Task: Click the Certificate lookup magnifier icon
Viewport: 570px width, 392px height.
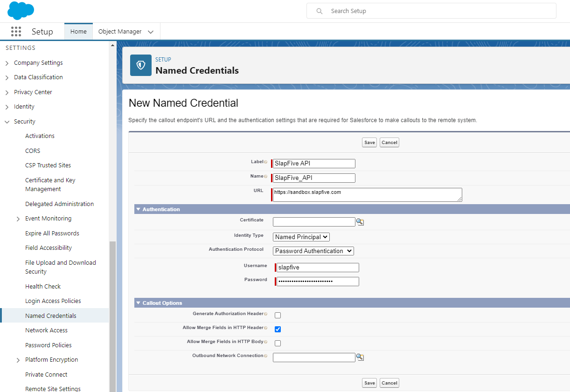Action: (x=360, y=222)
